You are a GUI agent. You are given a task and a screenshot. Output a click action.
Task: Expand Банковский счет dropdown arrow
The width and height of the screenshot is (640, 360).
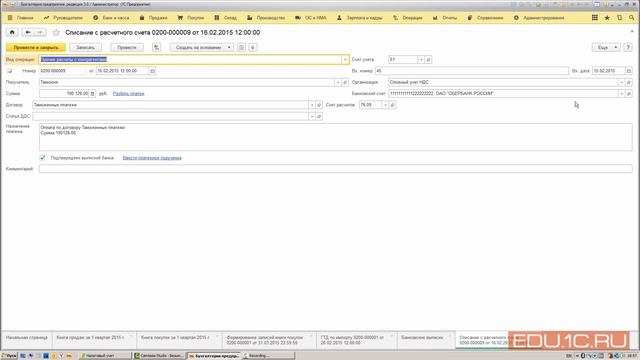pos(622,93)
